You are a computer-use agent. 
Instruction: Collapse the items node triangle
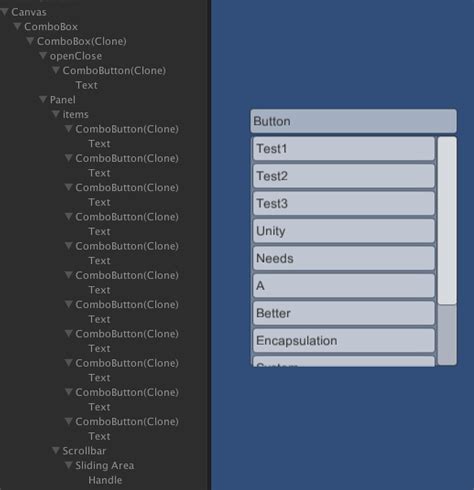pos(56,114)
